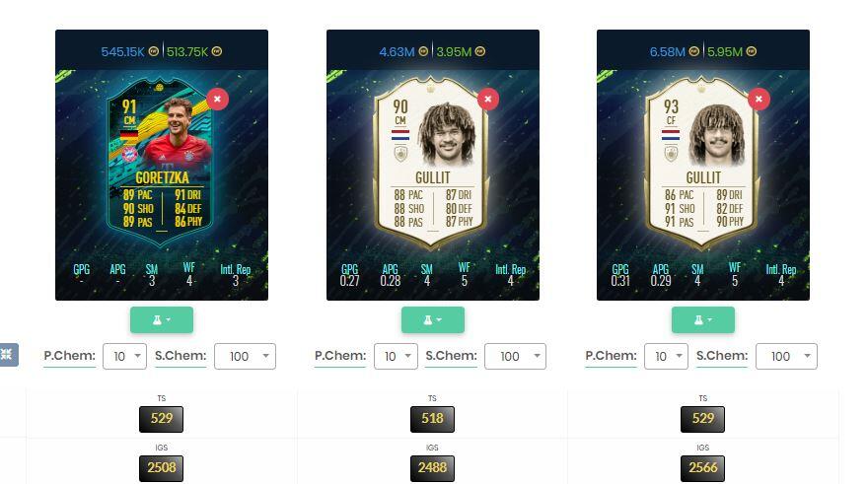This screenshot has width=868, height=484.
Task: Expand the S.Chem dropdown for Goretzka
Action: coord(245,356)
